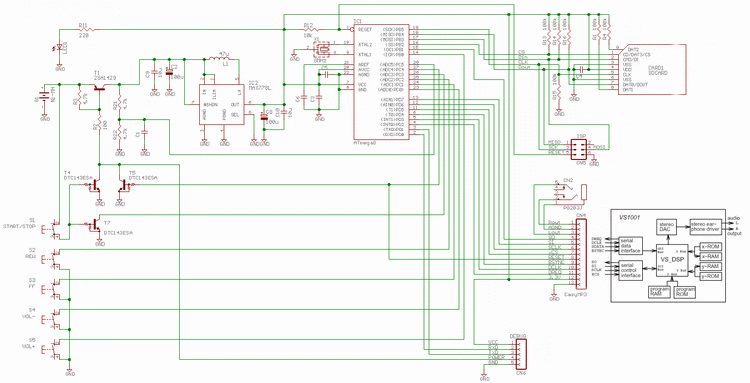Select the VS_DSP block in VS1001 diagram

point(673,260)
